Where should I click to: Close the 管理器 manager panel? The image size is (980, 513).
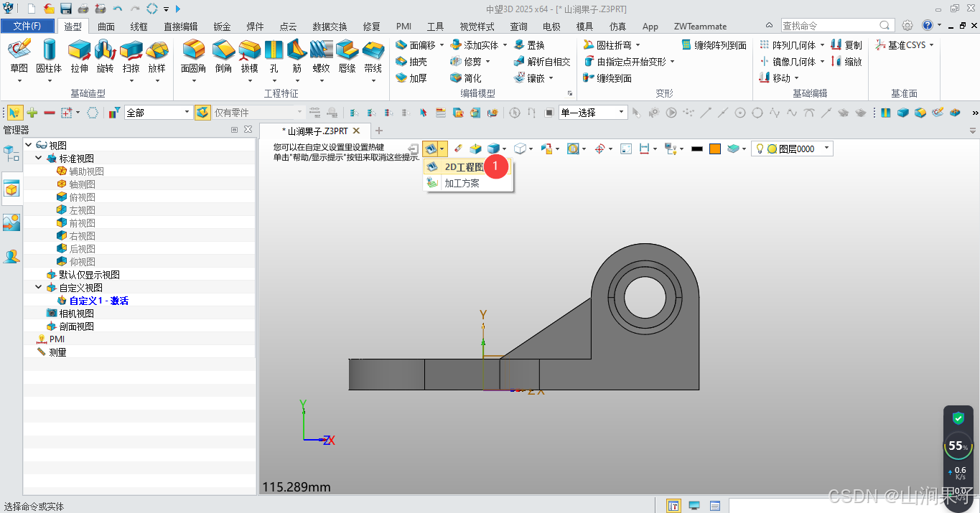[x=248, y=129]
